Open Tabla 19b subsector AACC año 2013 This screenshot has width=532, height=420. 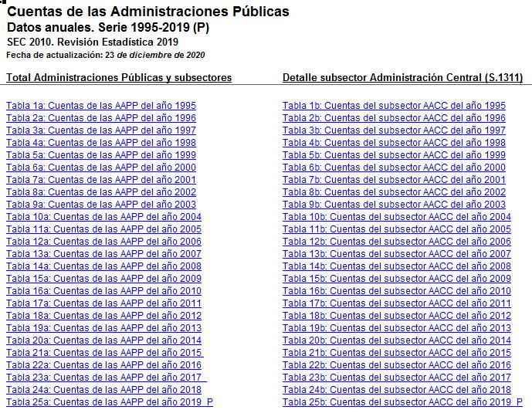pyautogui.click(x=396, y=328)
